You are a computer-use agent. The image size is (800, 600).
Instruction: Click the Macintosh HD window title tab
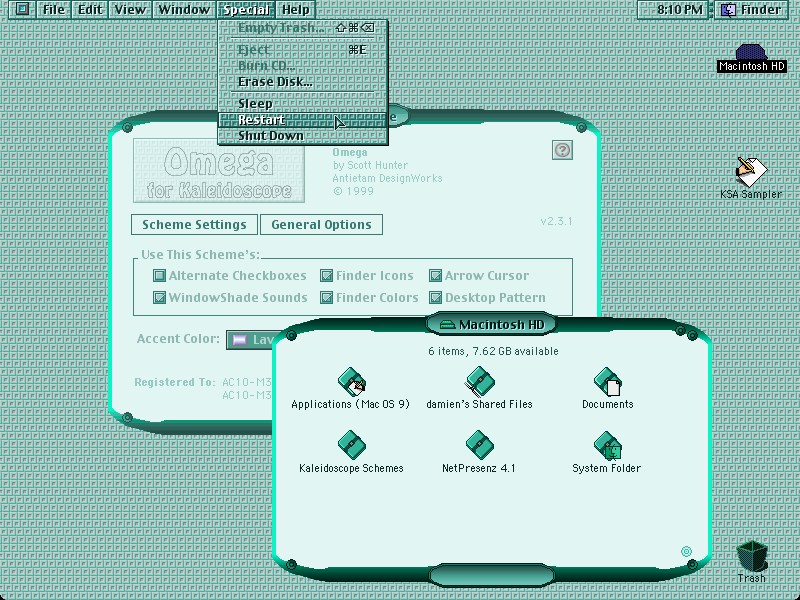tap(491, 324)
